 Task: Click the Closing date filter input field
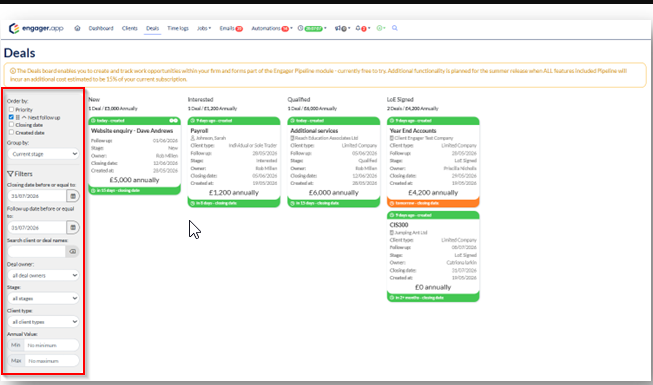click(x=37, y=196)
